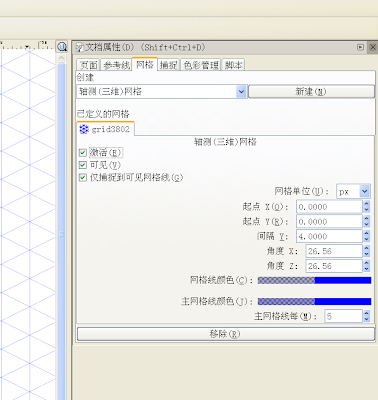Image resolution: width=378 pixels, height=400 pixels.
Task: Click the 间隔 Y input field
Action: [x=329, y=236]
